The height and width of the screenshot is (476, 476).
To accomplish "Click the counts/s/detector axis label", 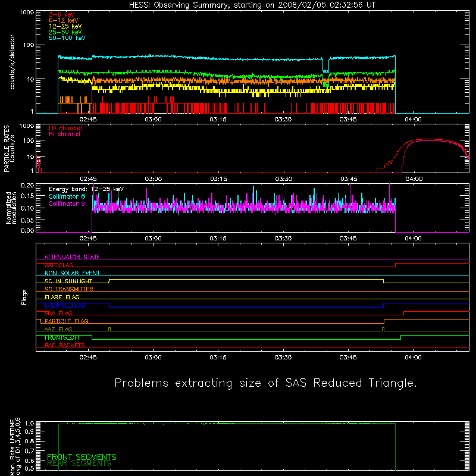I will click(x=12, y=62).
